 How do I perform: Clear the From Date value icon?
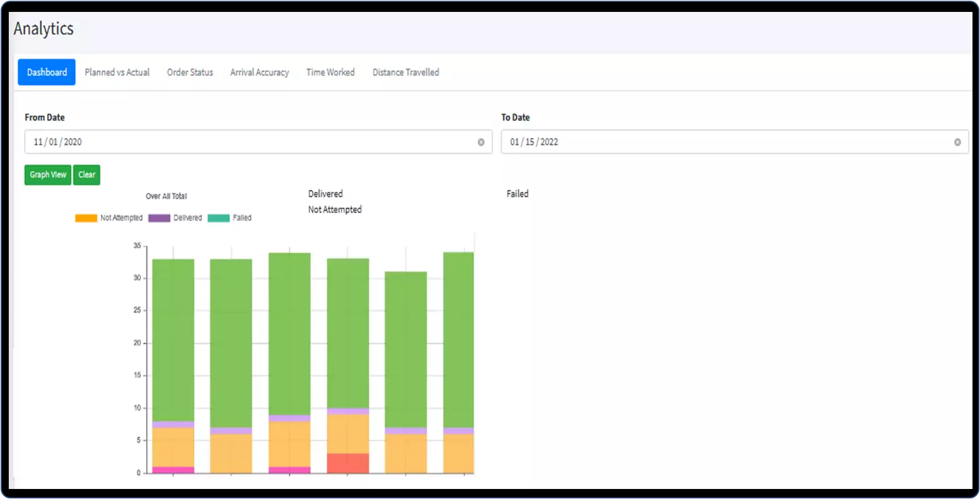coord(481,142)
